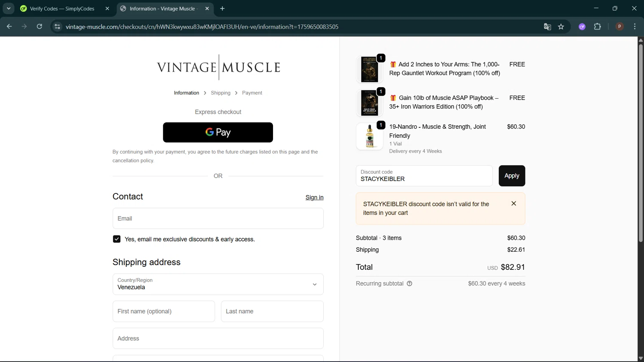Go back to the previous page
The image size is (644, 362).
point(9,27)
